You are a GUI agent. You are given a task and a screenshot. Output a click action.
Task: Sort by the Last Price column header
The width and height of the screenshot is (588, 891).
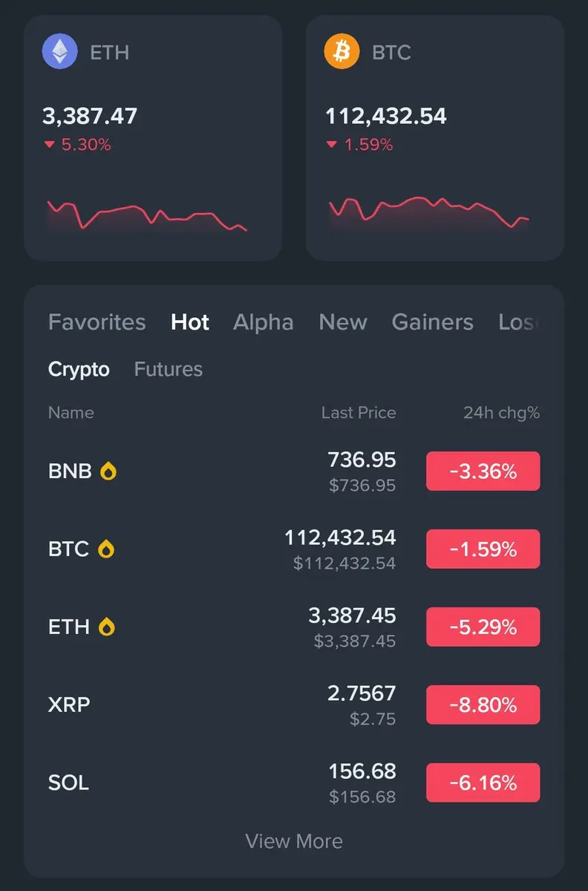point(359,413)
